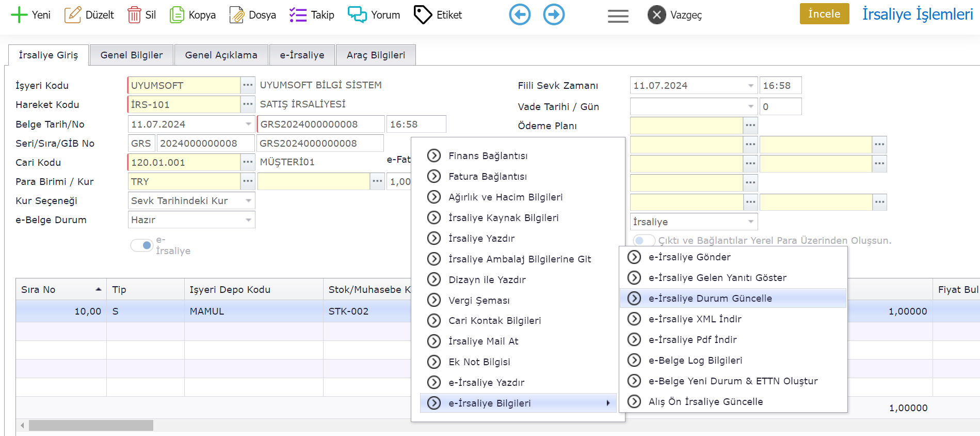
Task: Click the Vazgeç cancel X icon
Action: [x=656, y=14]
